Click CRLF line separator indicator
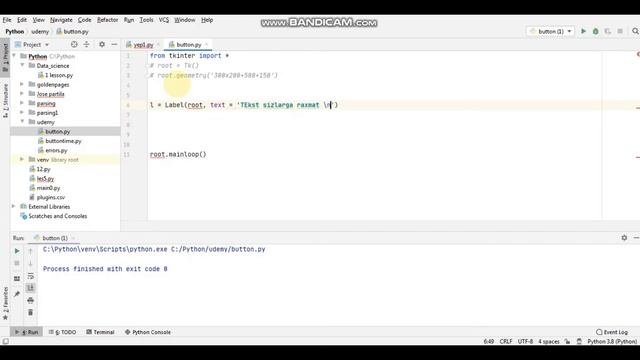 506,342
